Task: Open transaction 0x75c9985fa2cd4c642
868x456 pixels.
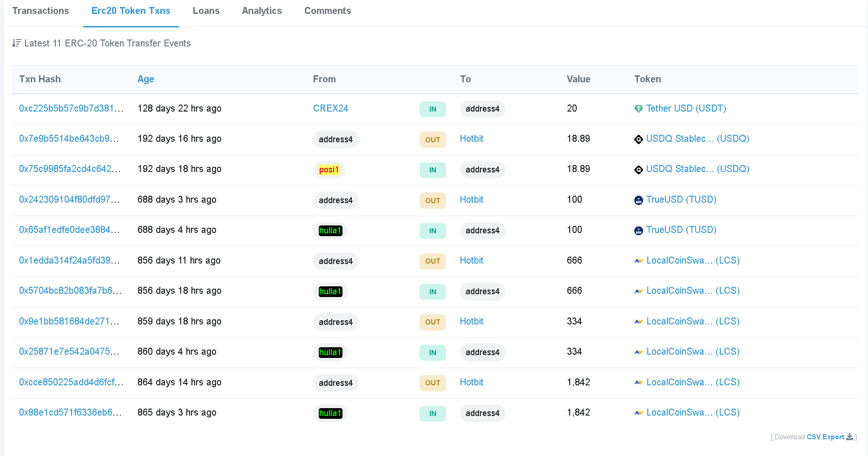Action: (70, 169)
